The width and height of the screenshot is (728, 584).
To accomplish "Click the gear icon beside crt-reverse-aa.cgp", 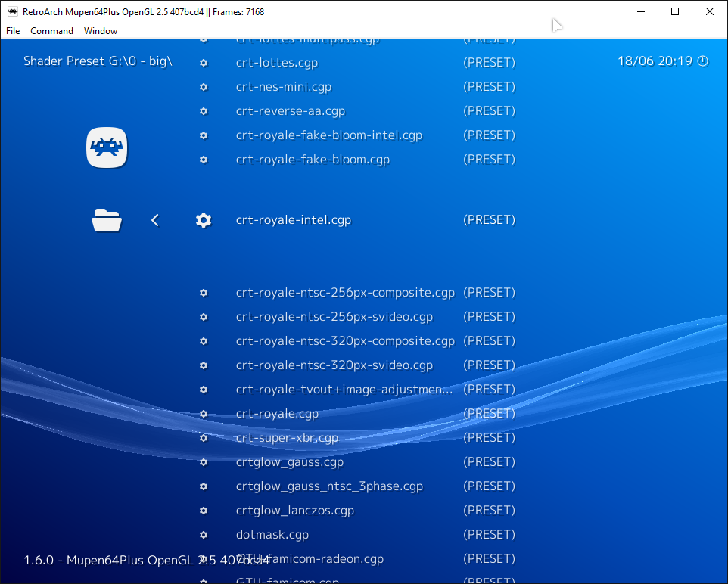I will click(204, 111).
